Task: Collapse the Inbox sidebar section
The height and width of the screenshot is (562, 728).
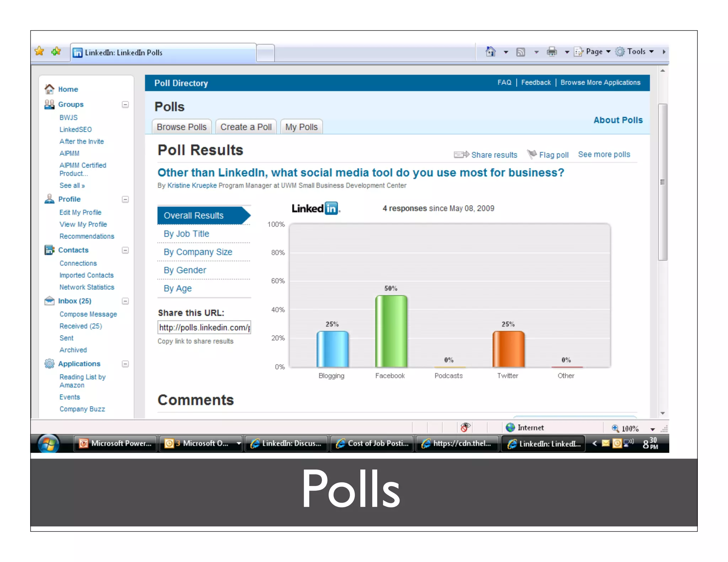Action: 125,301
